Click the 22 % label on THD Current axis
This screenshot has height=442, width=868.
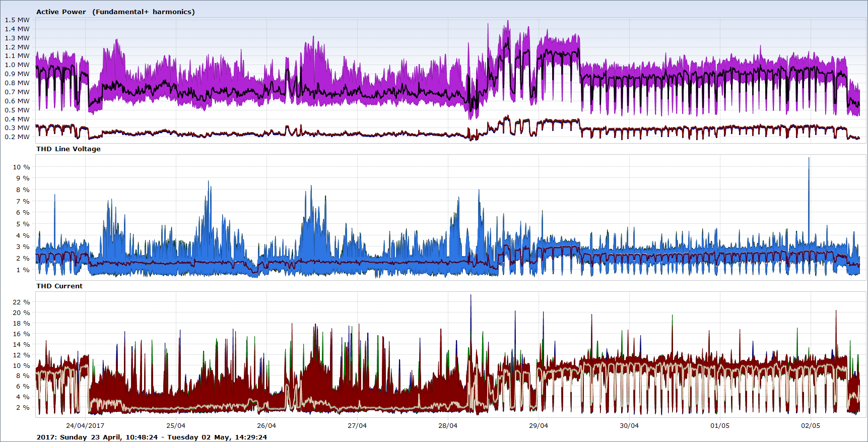[x=21, y=302]
